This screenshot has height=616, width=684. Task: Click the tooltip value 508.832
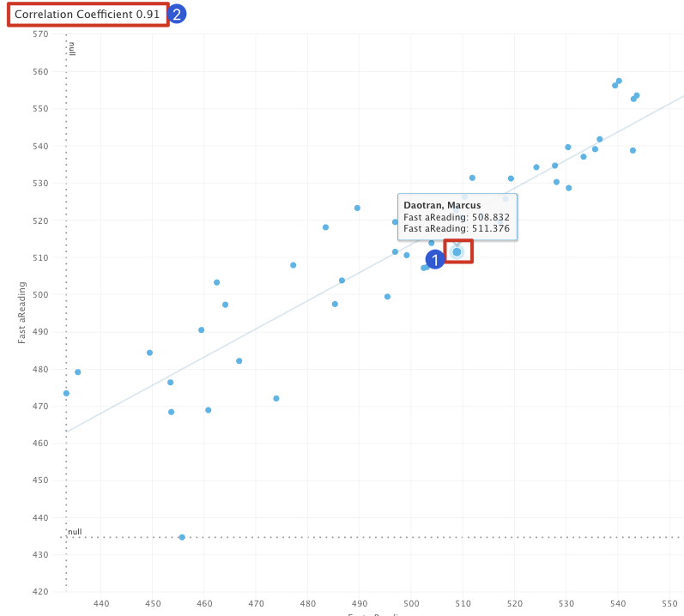tap(491, 217)
